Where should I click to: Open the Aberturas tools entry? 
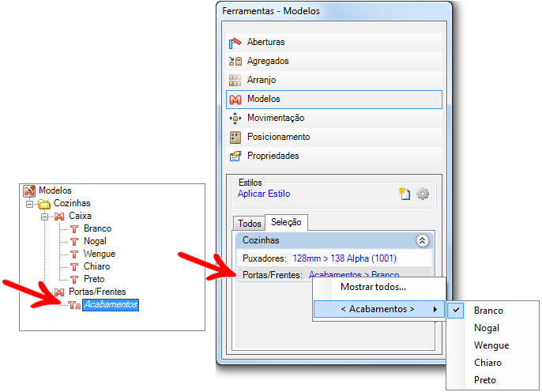click(334, 43)
